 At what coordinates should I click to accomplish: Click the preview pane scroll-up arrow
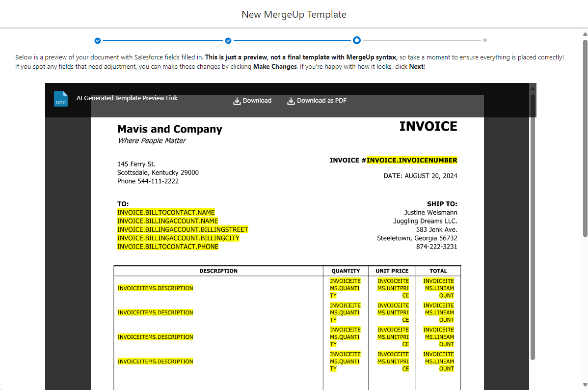[x=533, y=88]
